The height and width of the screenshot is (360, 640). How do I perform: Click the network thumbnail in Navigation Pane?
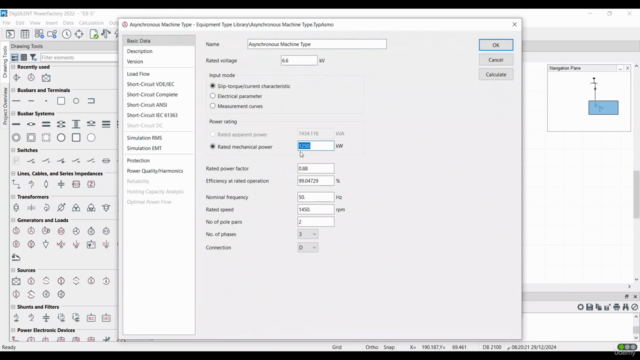coord(603,108)
